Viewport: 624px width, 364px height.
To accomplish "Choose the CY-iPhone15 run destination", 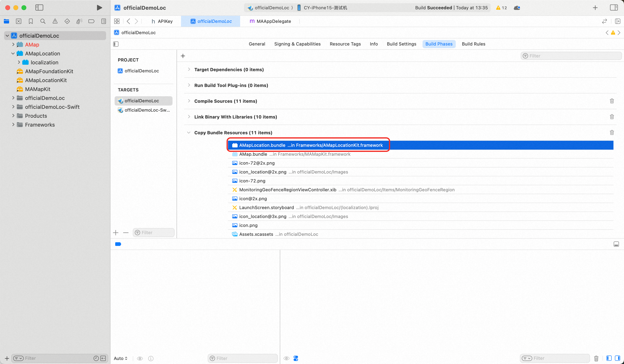I will tap(322, 8).
